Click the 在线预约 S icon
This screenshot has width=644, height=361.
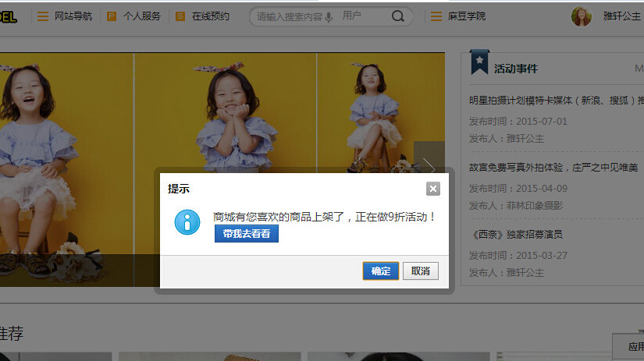[x=180, y=16]
